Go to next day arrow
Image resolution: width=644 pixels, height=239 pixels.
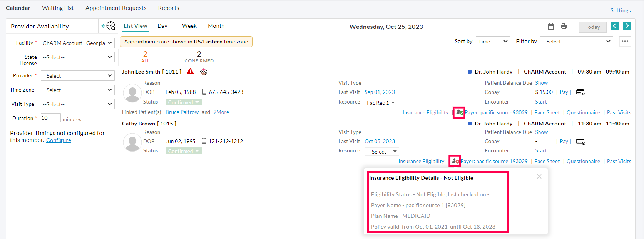click(x=627, y=26)
